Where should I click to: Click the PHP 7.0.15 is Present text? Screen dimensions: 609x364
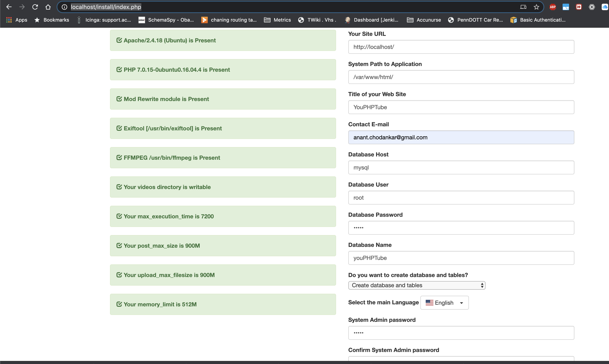pyautogui.click(x=177, y=70)
